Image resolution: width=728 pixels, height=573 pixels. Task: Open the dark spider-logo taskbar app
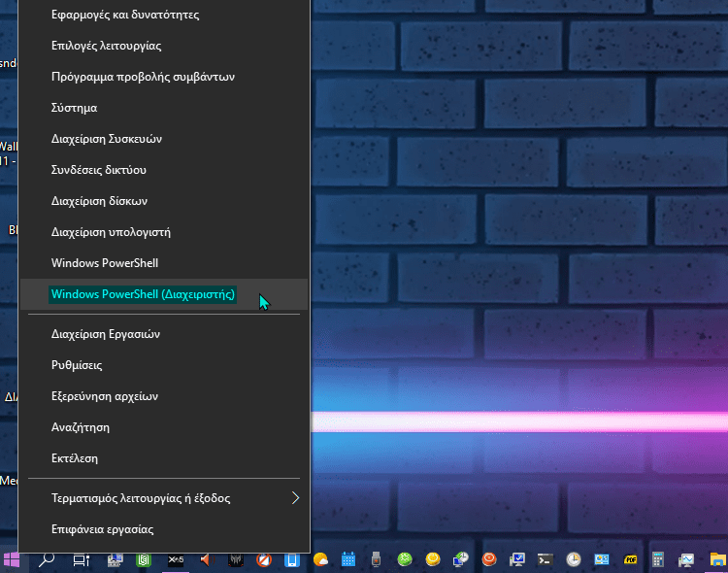[x=236, y=560]
